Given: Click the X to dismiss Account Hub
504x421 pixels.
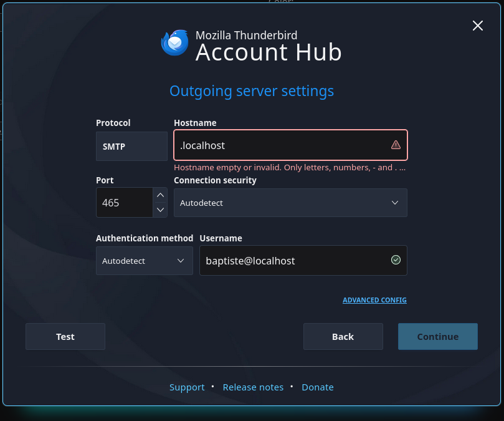Looking at the screenshot, I should [x=477, y=26].
